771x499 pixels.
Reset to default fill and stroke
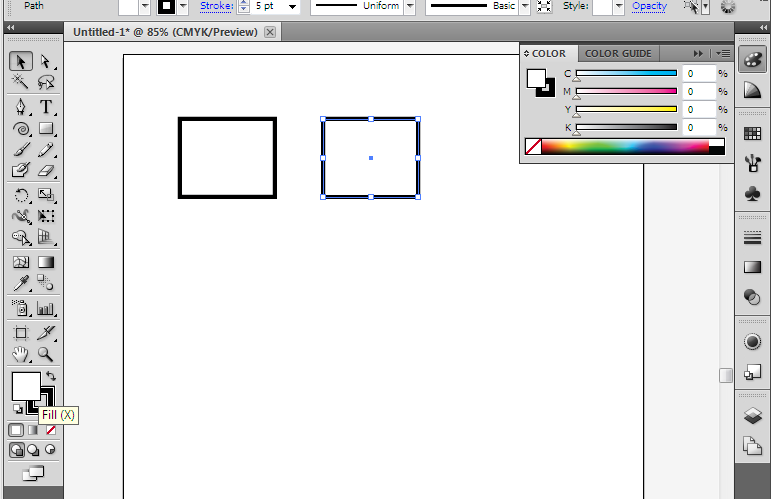pyautogui.click(x=18, y=409)
